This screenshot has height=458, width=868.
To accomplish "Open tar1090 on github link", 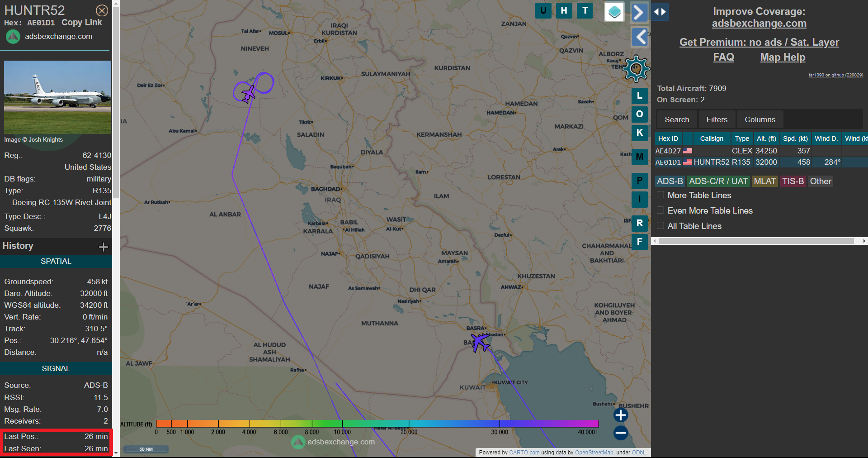I will point(836,75).
